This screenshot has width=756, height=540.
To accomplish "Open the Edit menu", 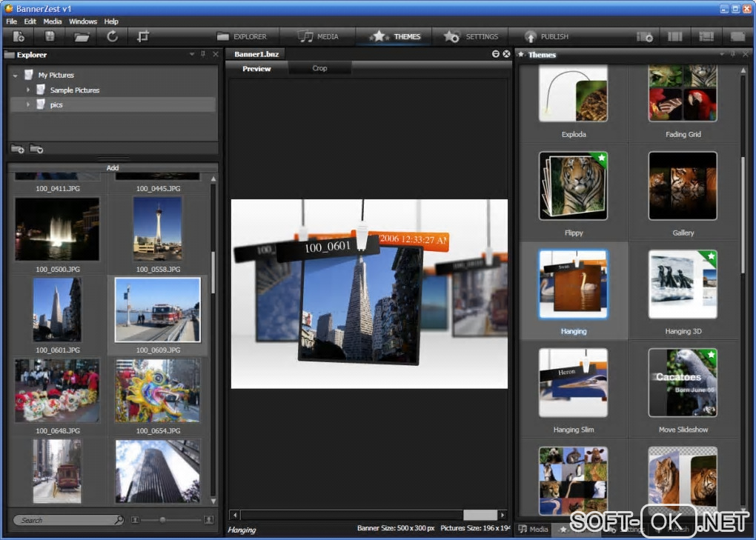I will pyautogui.click(x=30, y=21).
